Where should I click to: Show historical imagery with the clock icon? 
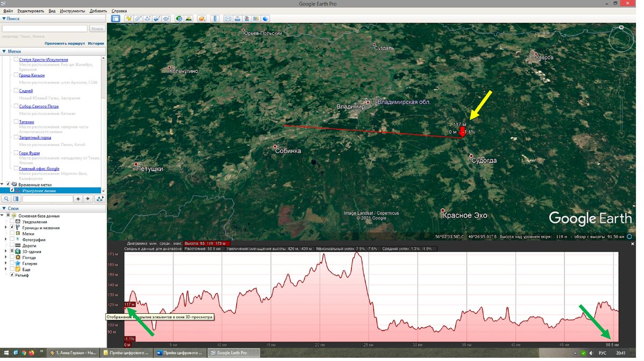179,18
